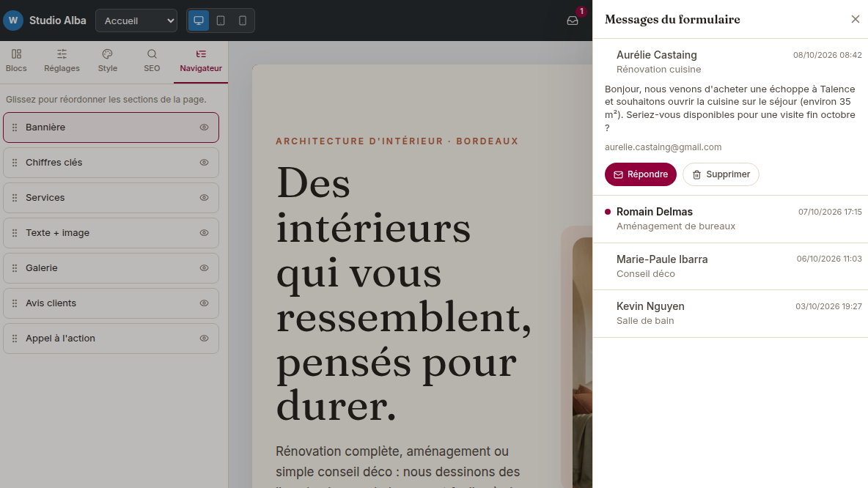Screen dimensions: 868x488
Task: Select the Galerie section row
Action: pos(111,267)
